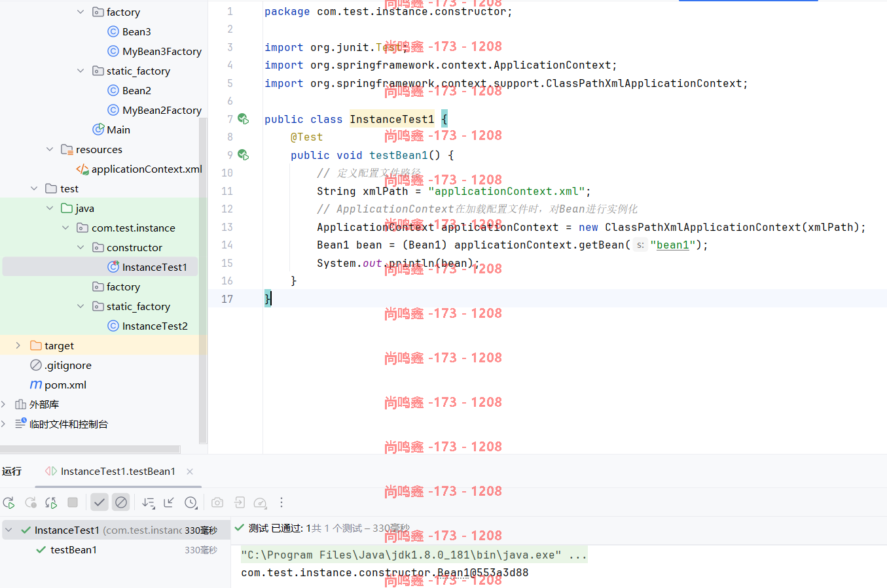Expand the target folder
Screen dimensions: 887x588
click(18, 345)
